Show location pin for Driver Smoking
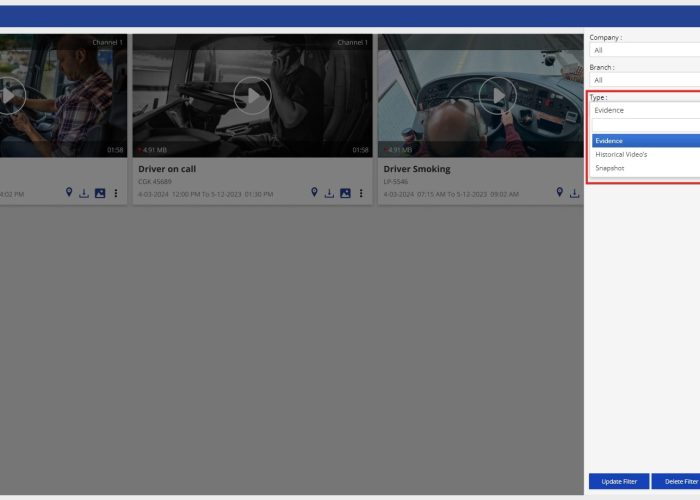This screenshot has width=700, height=500. click(559, 193)
